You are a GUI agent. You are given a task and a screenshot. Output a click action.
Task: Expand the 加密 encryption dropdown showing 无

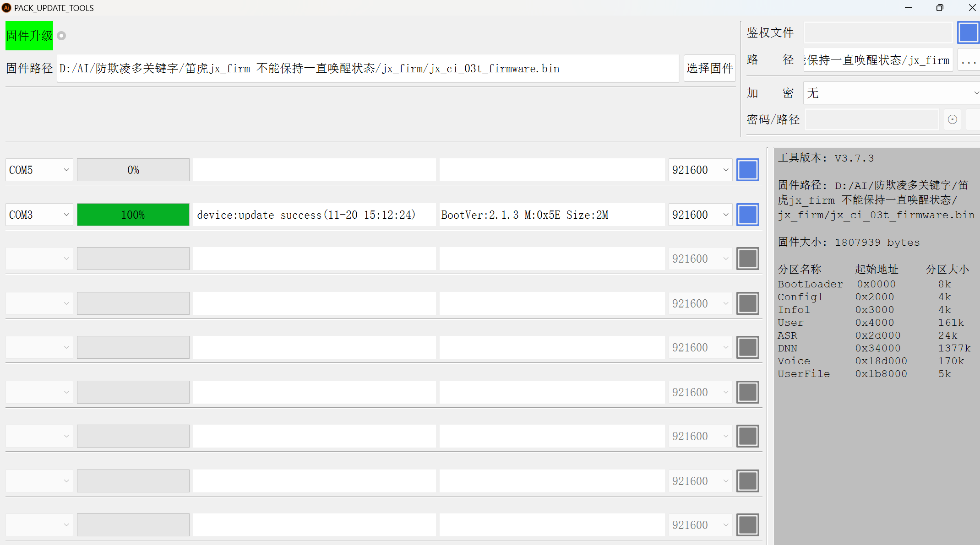pos(891,93)
